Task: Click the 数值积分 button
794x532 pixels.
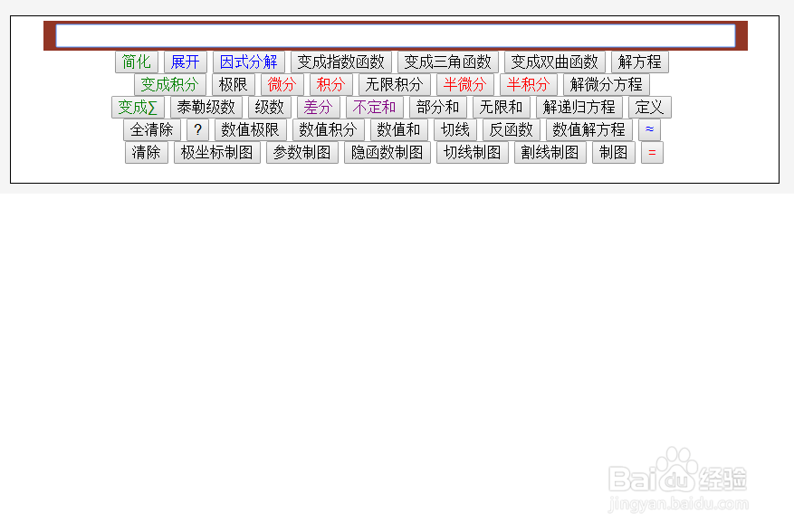Action: pyautogui.click(x=328, y=130)
